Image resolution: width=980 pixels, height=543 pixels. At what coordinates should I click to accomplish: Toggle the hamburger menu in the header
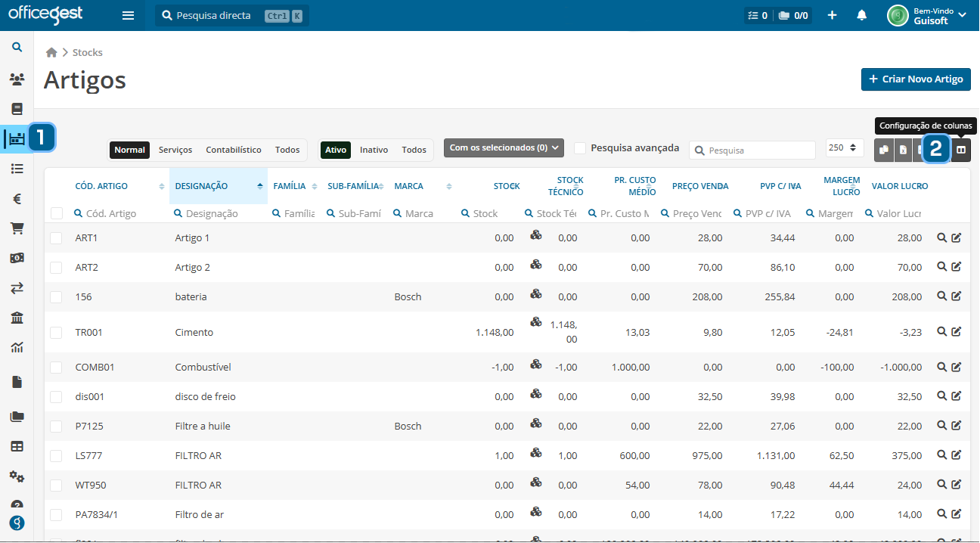(129, 15)
